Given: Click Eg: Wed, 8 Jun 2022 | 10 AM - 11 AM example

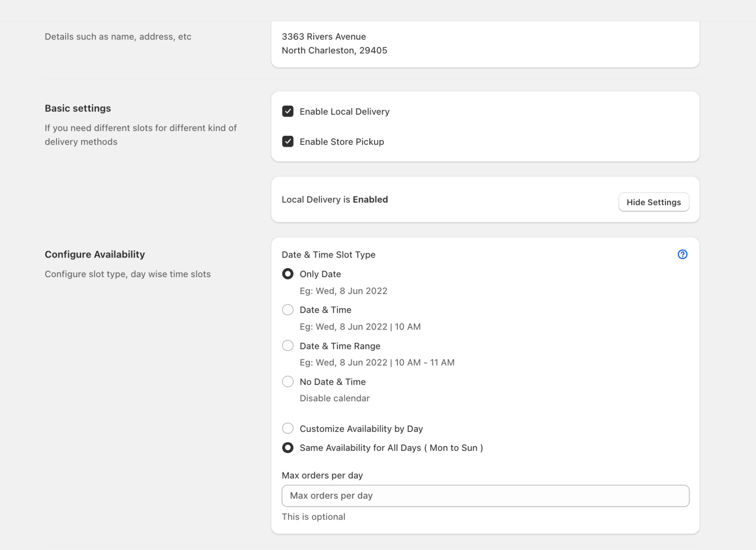Looking at the screenshot, I should (377, 363).
